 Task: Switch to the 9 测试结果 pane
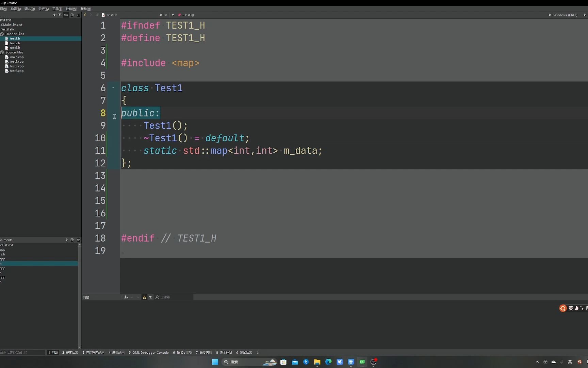point(244,352)
